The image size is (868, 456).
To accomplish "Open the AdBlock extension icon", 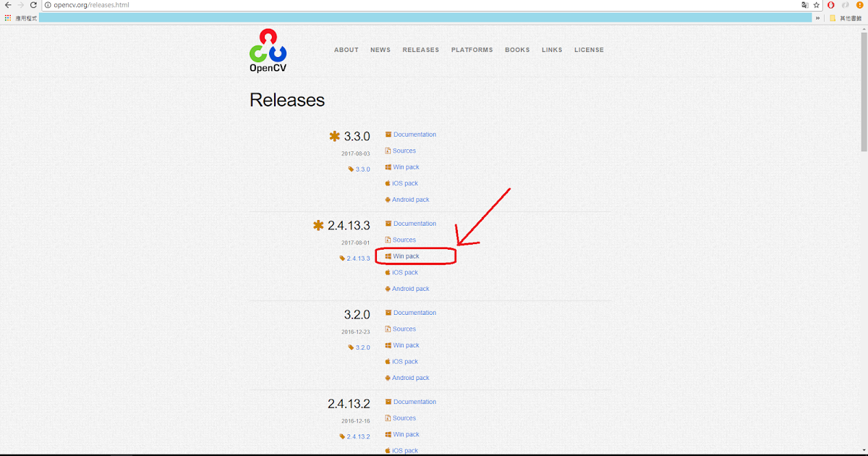I will [x=830, y=4].
